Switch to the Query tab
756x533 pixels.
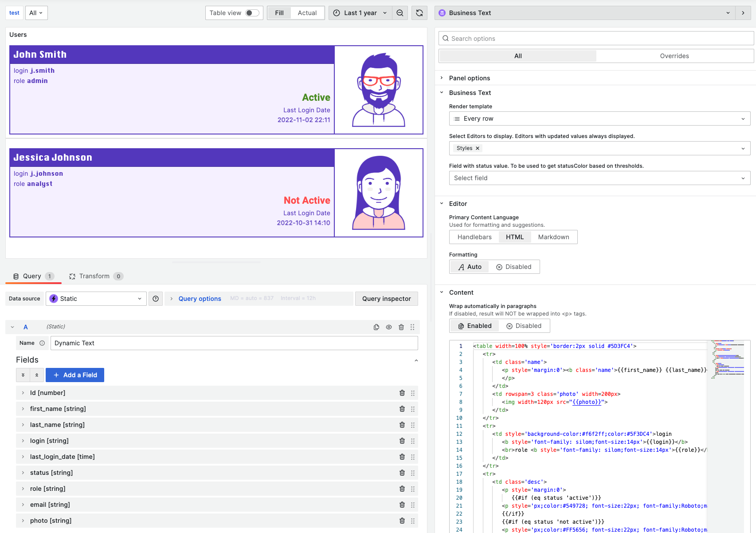pyautogui.click(x=33, y=276)
